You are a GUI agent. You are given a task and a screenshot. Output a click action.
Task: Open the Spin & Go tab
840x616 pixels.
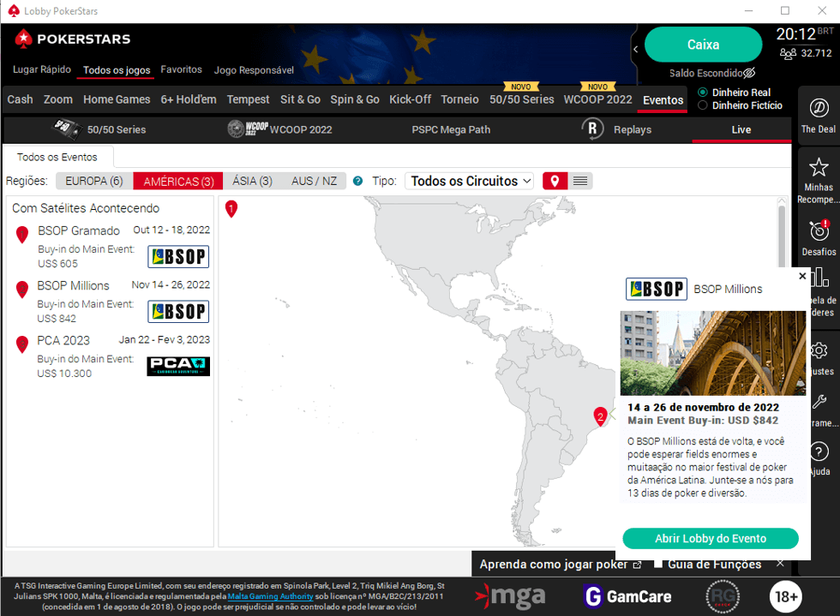(355, 99)
